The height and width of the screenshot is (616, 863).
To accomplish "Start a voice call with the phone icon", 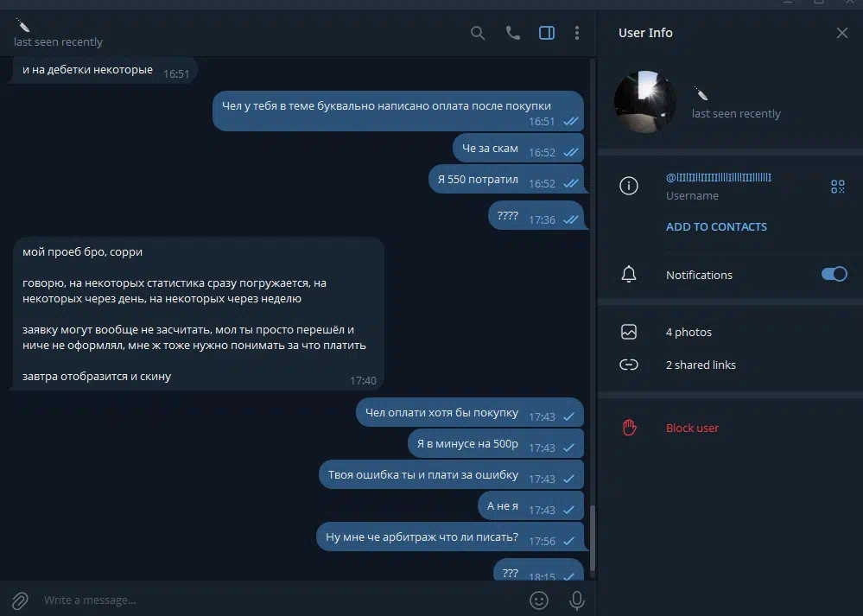I will click(512, 33).
